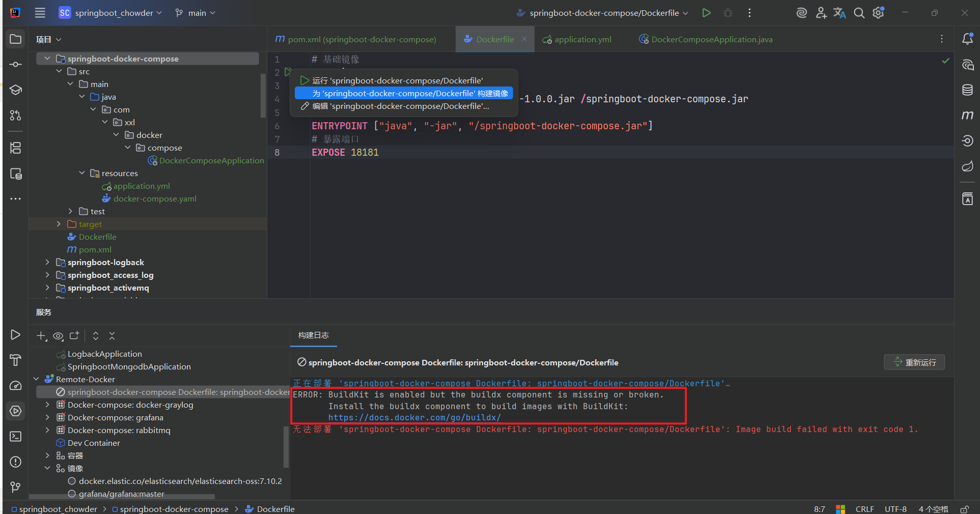The height and width of the screenshot is (514, 980).
Task: Open the code with me user icon
Action: 821,13
